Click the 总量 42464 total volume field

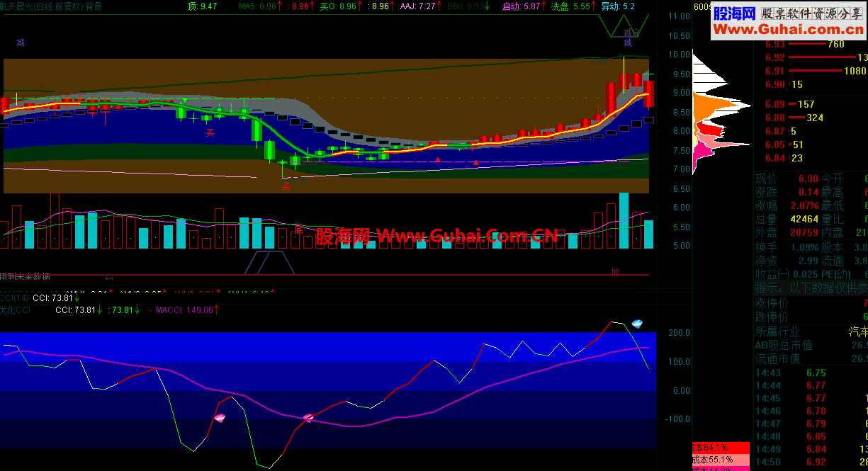[787, 220]
